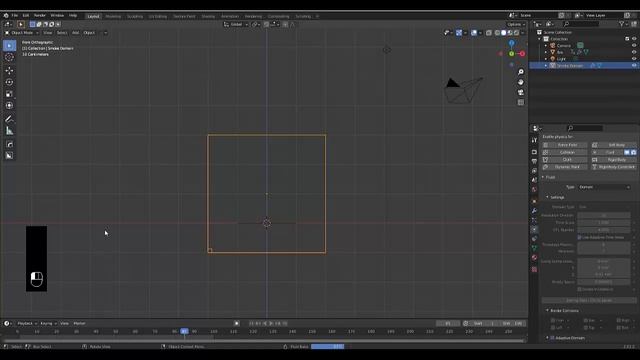Click the Blender logo menu icon
The image size is (640, 360).
pos(6,16)
